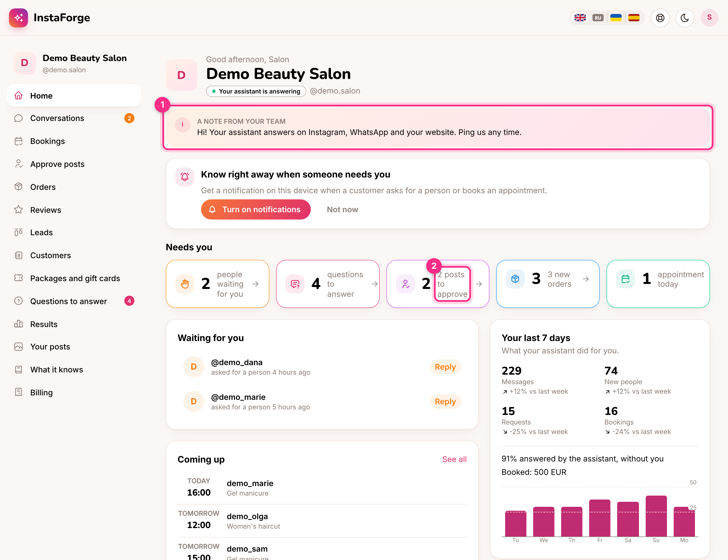Switch language to RU

click(598, 18)
